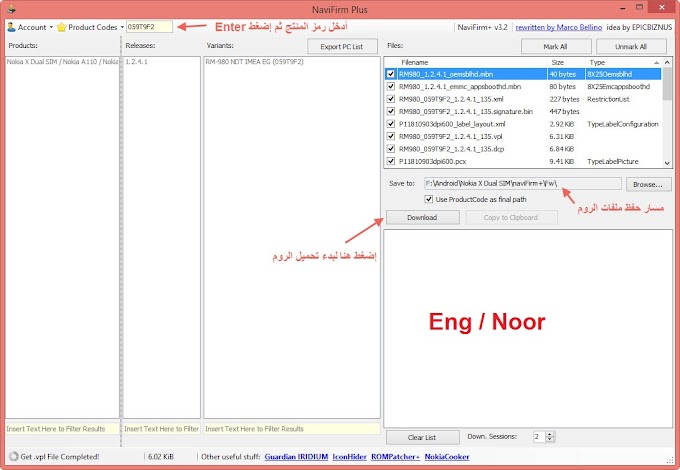Open Guardian IRIDIUM link
Image resolution: width=680 pixels, height=470 pixels.
[296, 457]
